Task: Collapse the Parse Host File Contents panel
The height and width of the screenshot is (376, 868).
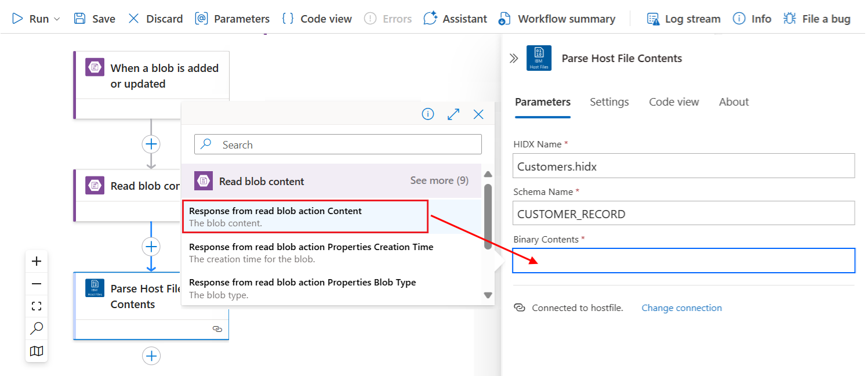Action: point(514,58)
